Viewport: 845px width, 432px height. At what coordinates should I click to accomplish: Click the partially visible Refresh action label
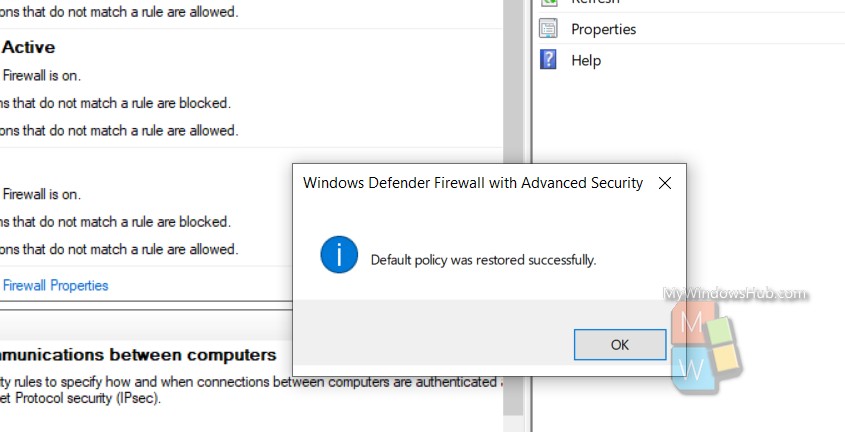click(x=595, y=2)
